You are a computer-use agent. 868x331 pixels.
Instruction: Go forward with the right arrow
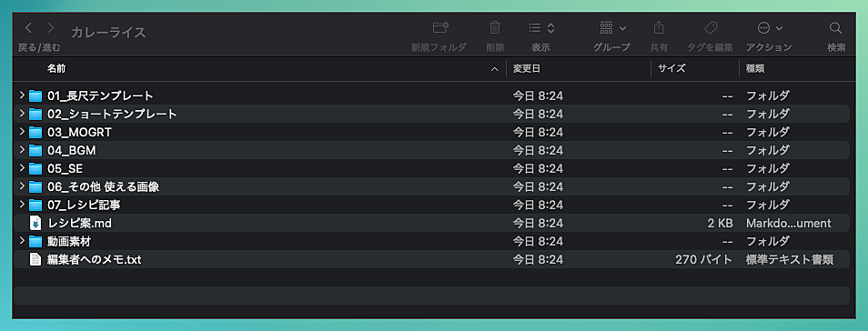coord(51,27)
